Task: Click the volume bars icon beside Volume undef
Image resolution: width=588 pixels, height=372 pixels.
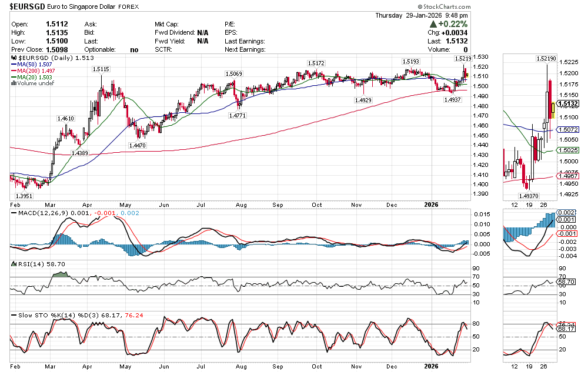Action: 14,83
